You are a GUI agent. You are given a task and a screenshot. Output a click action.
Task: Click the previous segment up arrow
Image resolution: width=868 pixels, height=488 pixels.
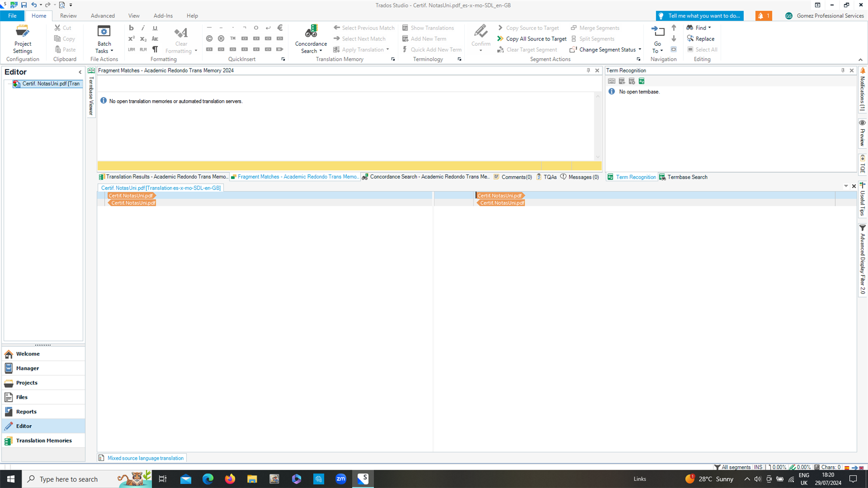point(674,28)
